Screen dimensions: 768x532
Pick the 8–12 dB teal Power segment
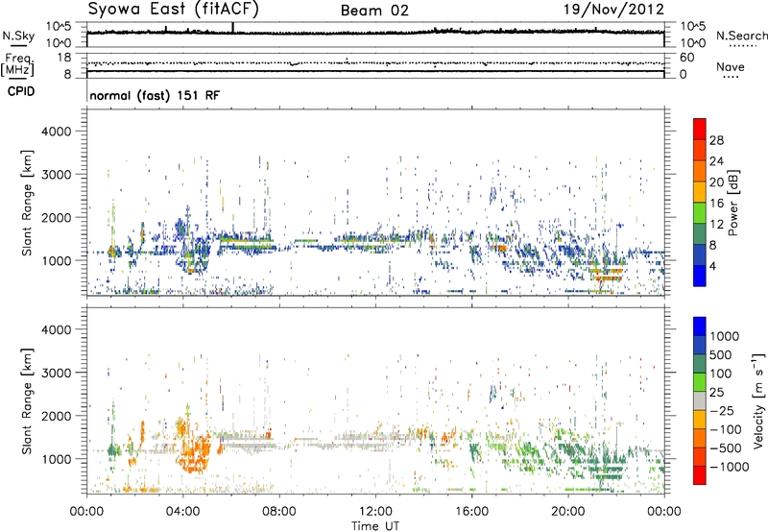coord(700,234)
